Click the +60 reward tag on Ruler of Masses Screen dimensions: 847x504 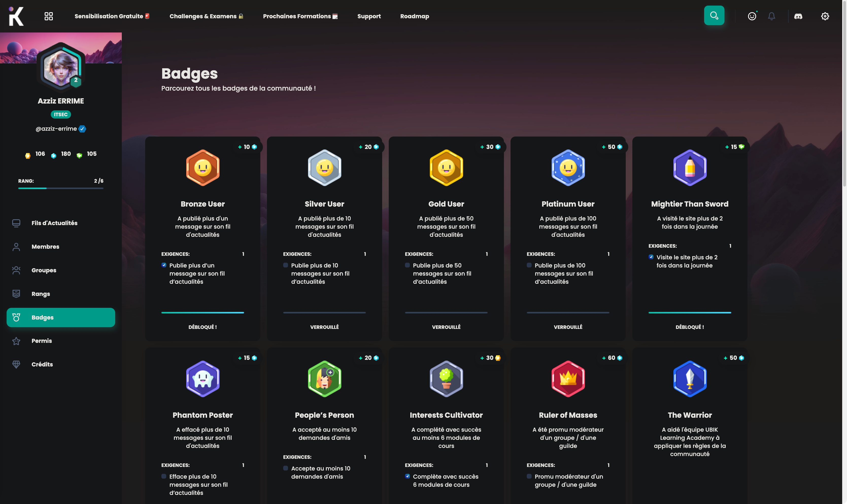click(612, 358)
